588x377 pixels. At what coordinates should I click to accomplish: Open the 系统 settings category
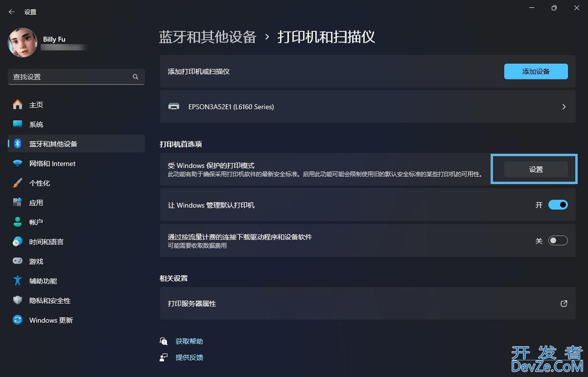(x=76, y=124)
